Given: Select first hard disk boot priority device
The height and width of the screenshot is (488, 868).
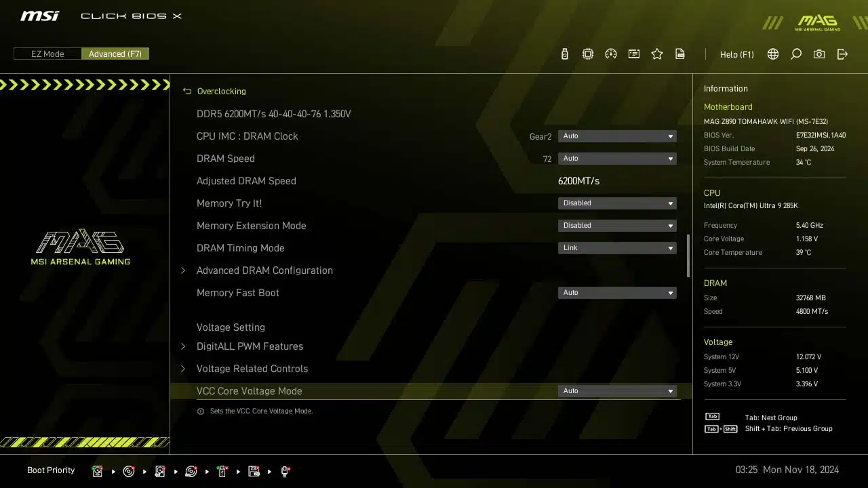Looking at the screenshot, I should click(x=98, y=471).
